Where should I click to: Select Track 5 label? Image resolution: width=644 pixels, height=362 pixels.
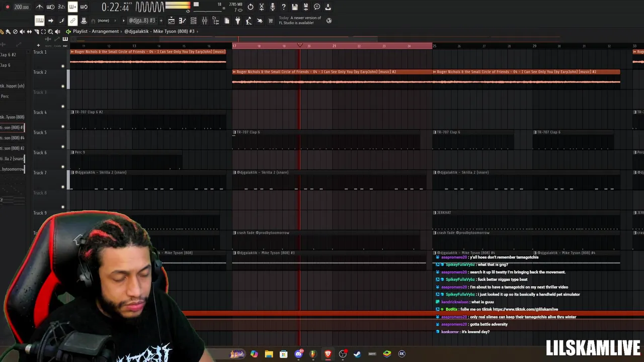click(40, 132)
